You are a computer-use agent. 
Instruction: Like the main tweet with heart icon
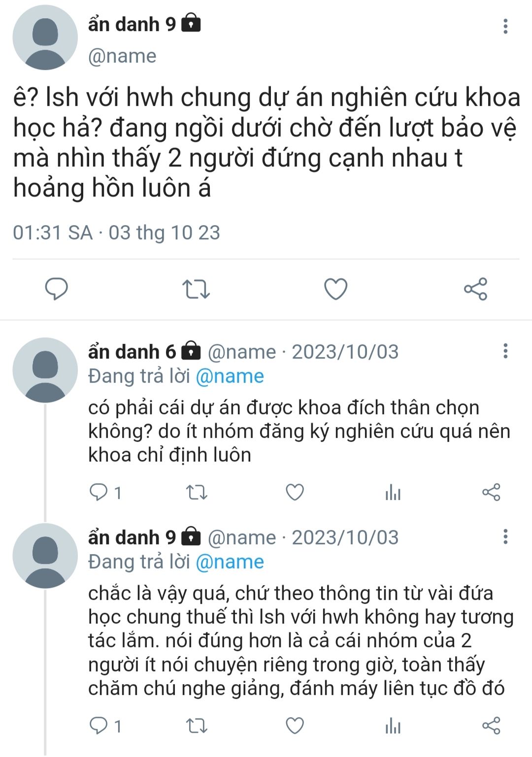[x=335, y=289]
